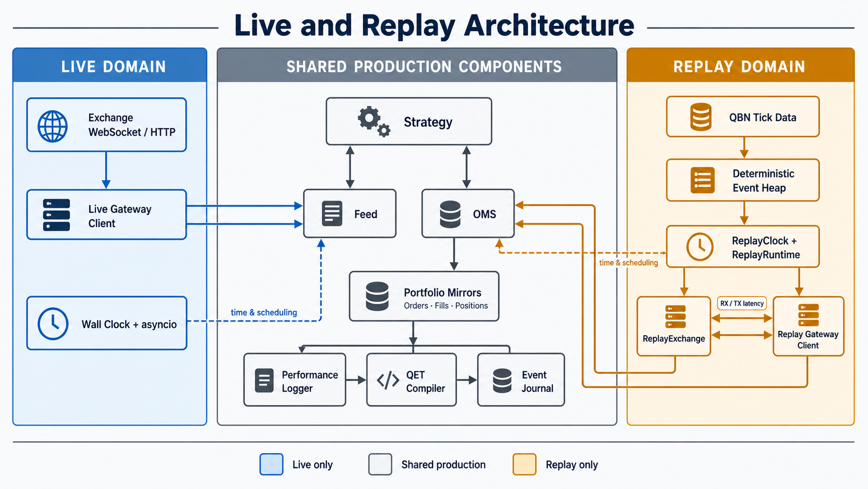Click the Live only blue legend swatch
The image size is (868, 489).
point(272,464)
